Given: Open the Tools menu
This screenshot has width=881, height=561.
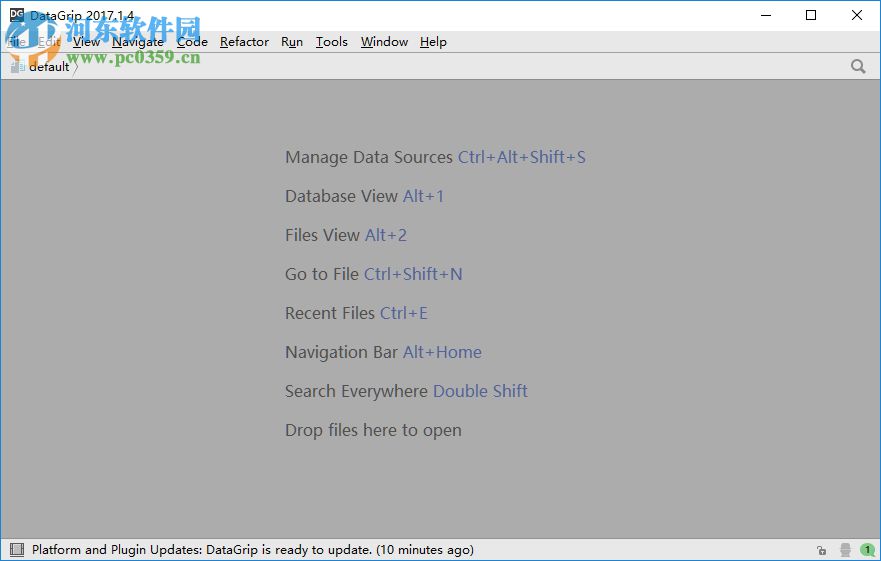Looking at the screenshot, I should point(331,42).
